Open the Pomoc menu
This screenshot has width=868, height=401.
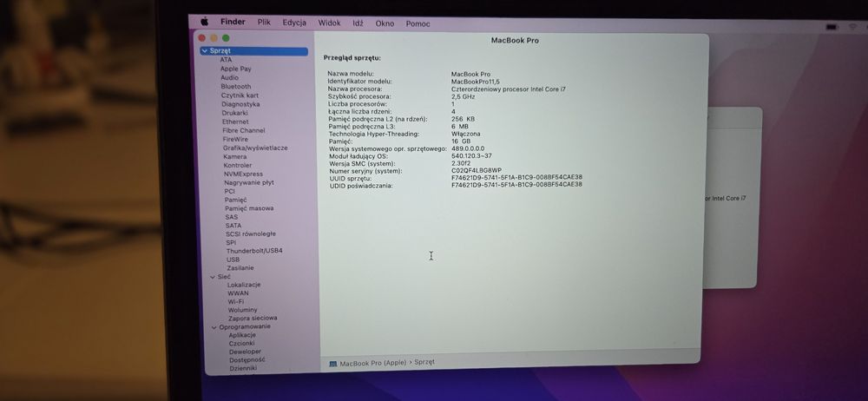418,23
